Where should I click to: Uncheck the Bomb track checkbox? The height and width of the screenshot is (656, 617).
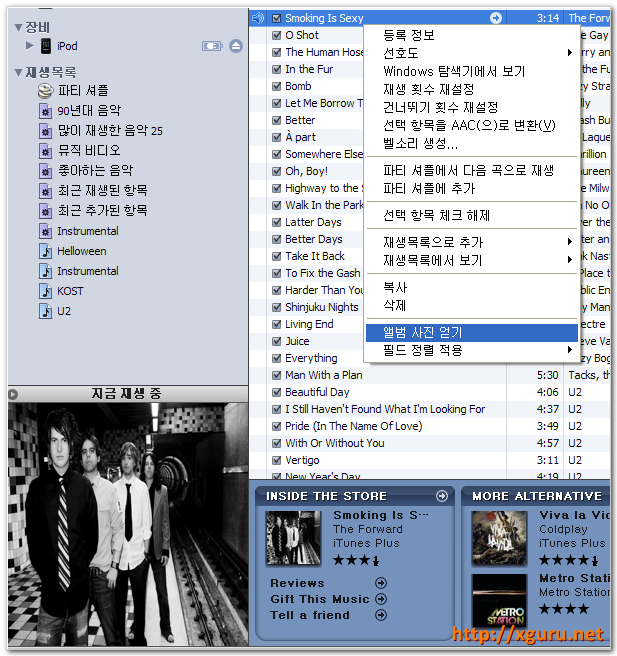pos(276,86)
